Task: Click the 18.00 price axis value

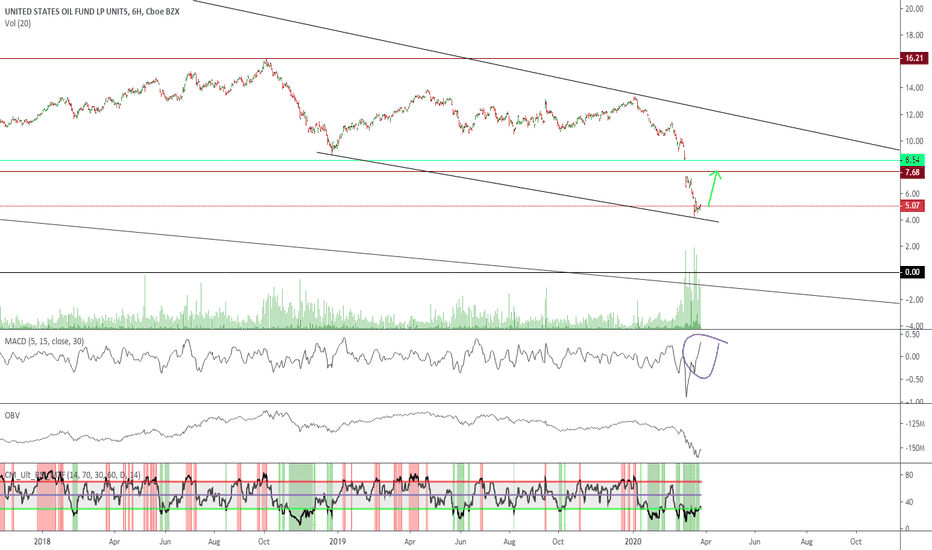Action: coord(914,35)
